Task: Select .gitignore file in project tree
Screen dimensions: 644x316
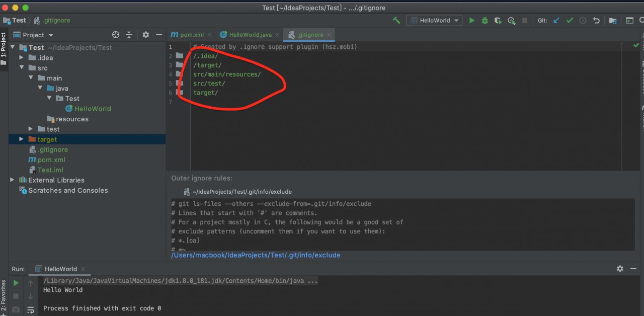Action: [x=48, y=149]
